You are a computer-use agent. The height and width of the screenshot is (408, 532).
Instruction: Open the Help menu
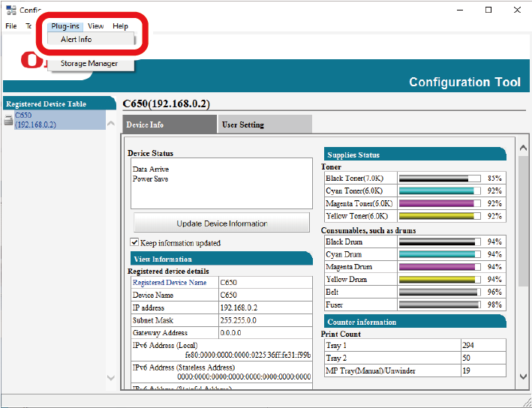click(x=120, y=26)
